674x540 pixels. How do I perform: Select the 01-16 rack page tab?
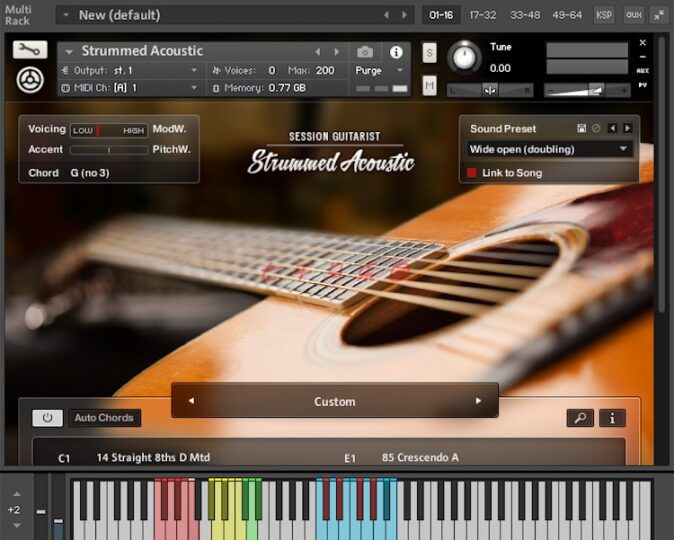click(x=441, y=15)
